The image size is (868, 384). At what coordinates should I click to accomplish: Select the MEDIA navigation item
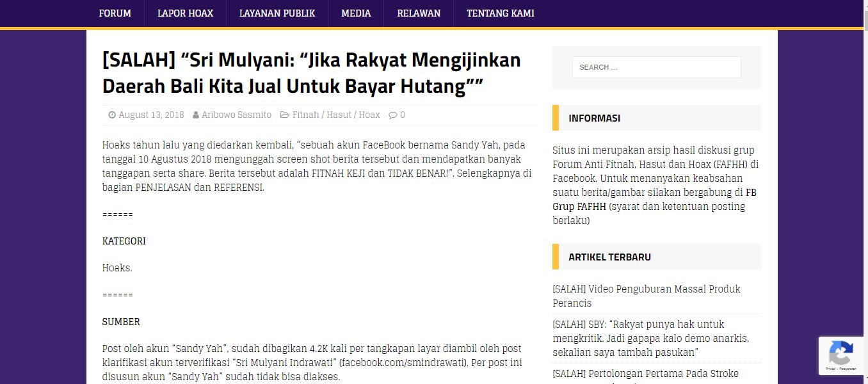click(356, 13)
